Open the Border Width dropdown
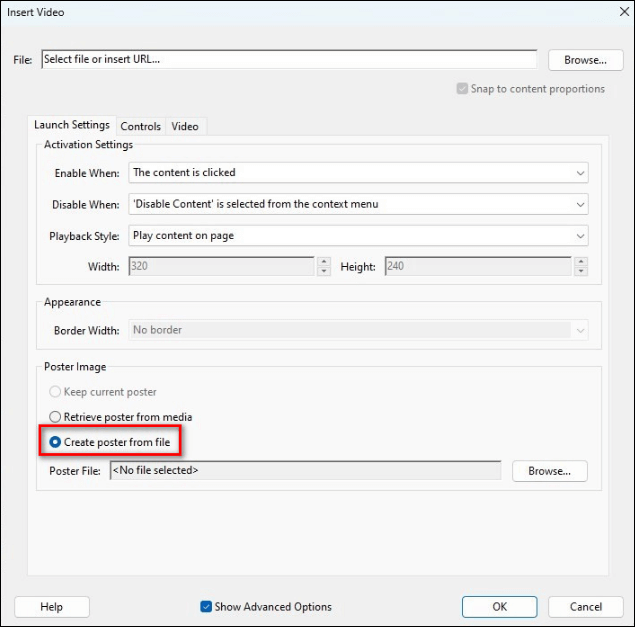Image resolution: width=635 pixels, height=627 pixels. tap(358, 330)
